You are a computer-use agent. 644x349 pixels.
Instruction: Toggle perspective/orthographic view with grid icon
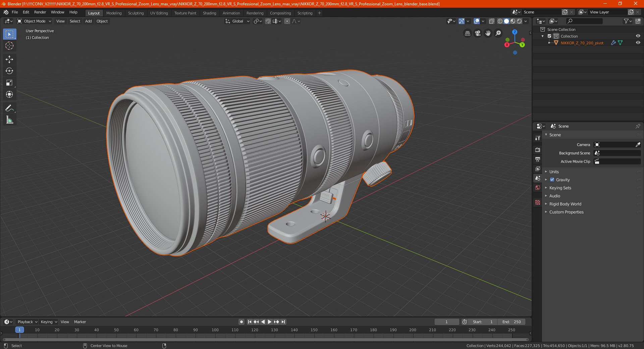coord(467,33)
